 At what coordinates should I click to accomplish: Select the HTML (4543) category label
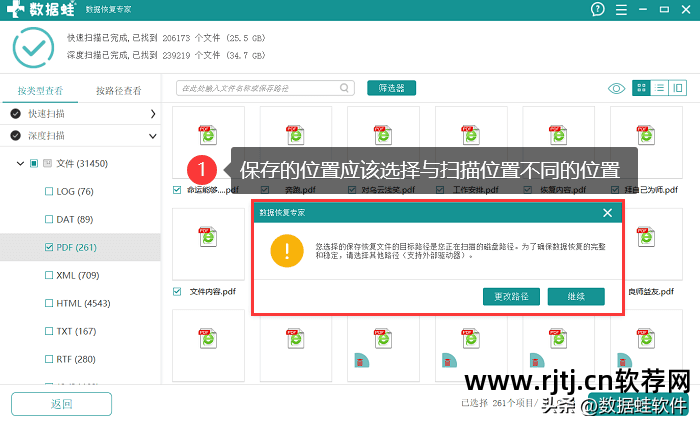coord(83,303)
